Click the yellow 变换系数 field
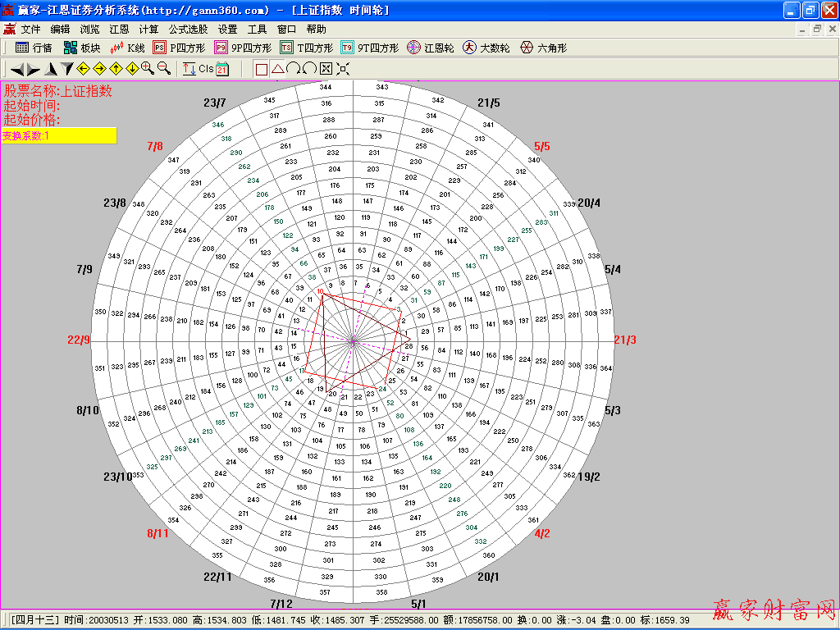 click(58, 135)
